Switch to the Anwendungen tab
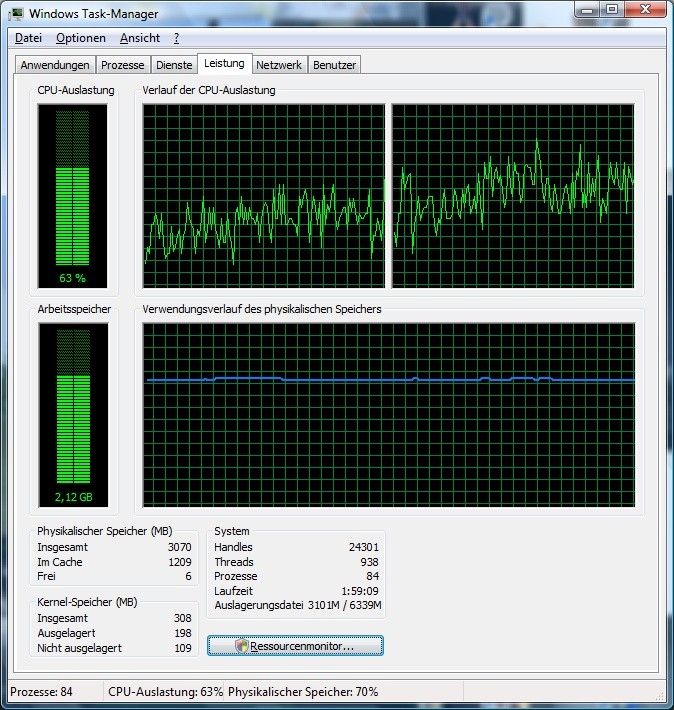This screenshot has width=674, height=710. (55, 65)
